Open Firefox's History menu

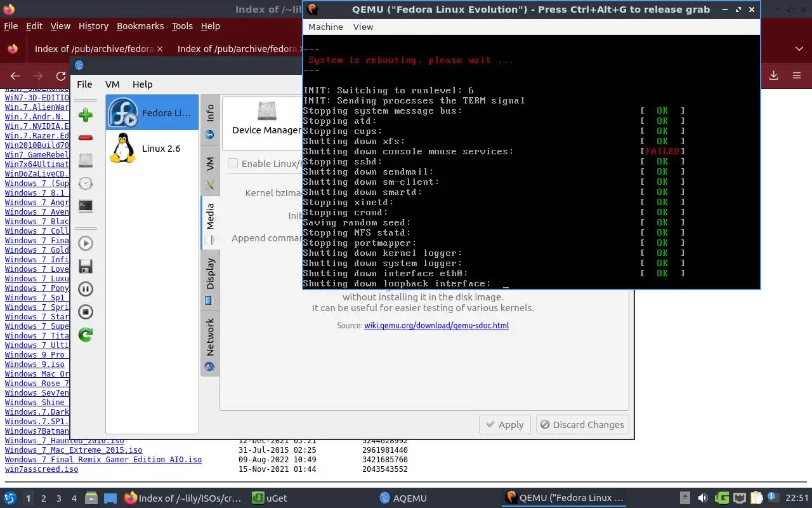pos(93,26)
